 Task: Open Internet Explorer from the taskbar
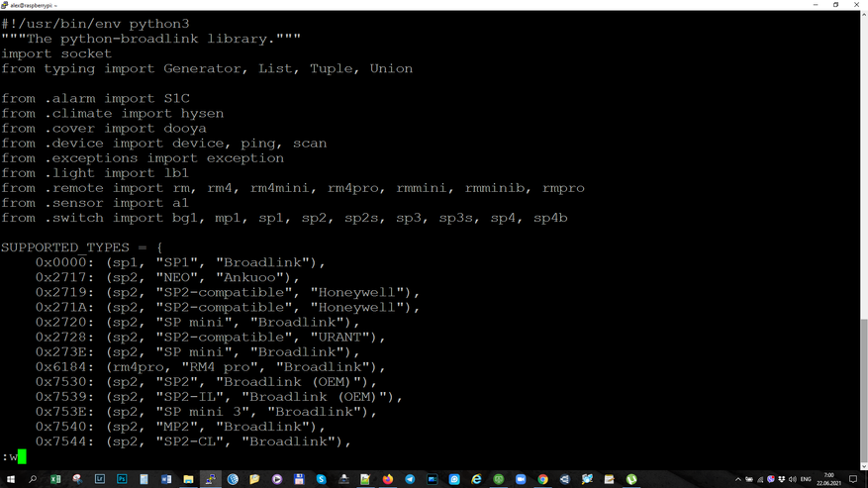[x=476, y=479]
